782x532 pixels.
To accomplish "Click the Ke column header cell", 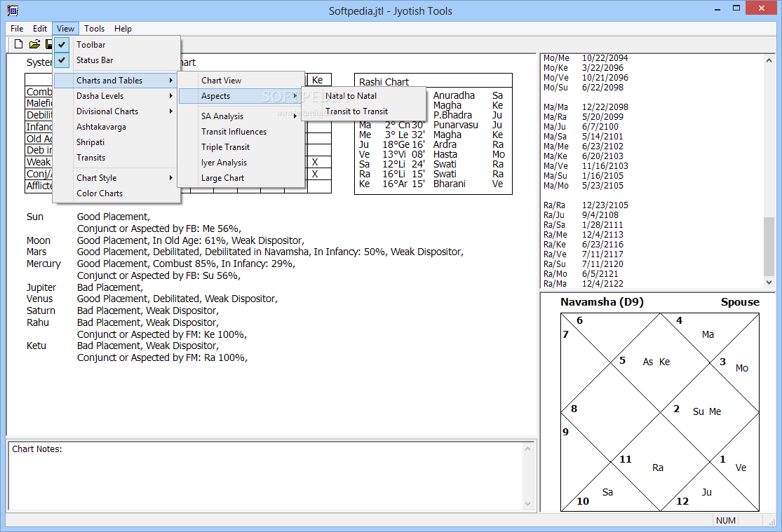I will coord(319,80).
